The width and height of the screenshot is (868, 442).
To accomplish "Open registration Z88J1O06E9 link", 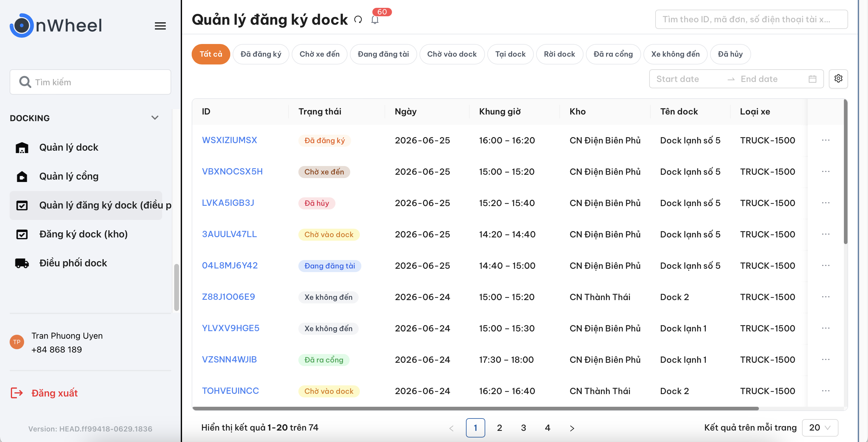I will [x=228, y=297].
